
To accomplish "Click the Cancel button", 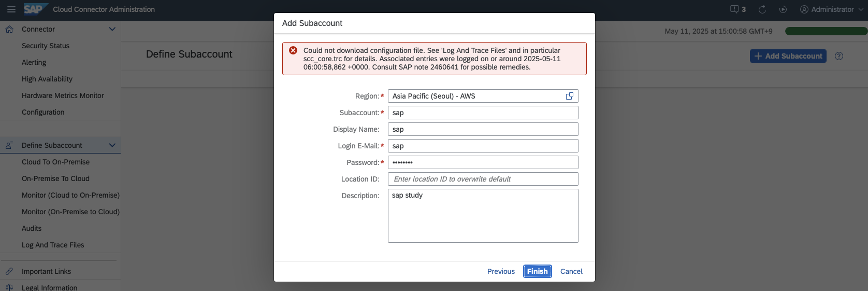I will pos(571,271).
